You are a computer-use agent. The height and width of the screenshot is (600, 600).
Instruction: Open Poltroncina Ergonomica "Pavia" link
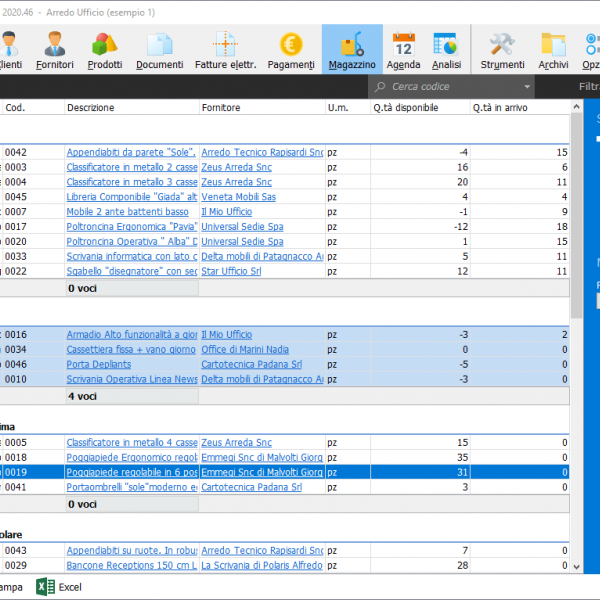(x=132, y=227)
